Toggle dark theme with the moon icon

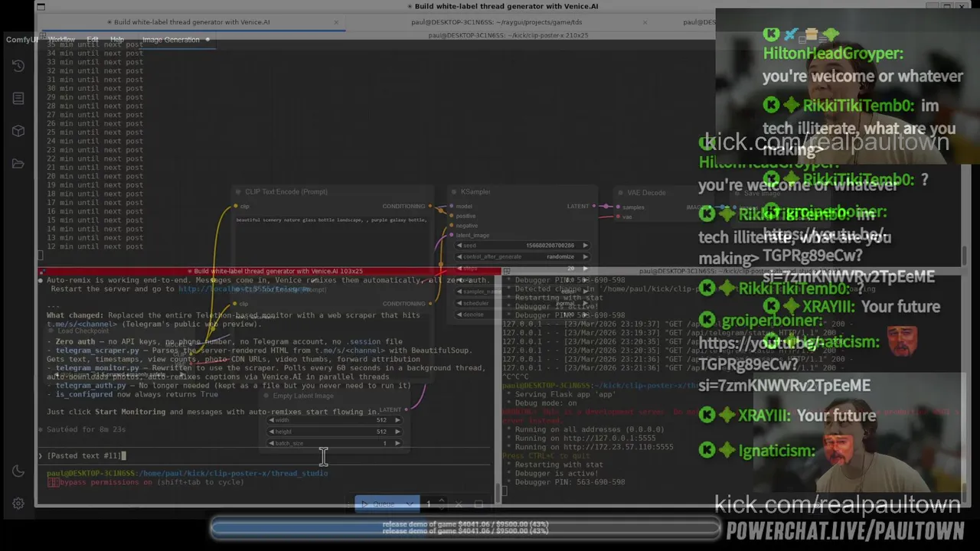click(18, 471)
